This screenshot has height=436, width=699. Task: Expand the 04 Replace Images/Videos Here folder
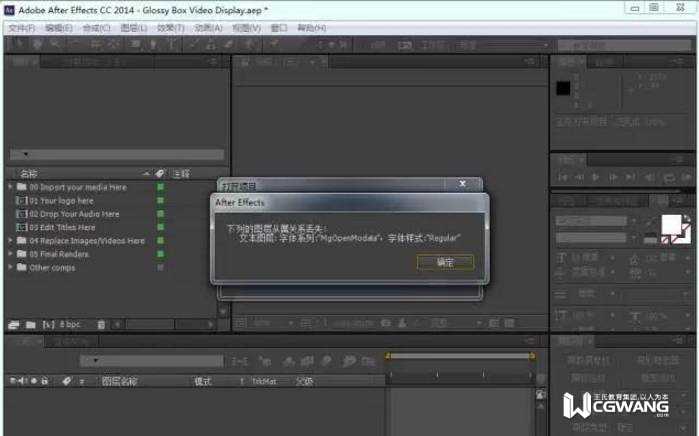click(x=10, y=240)
